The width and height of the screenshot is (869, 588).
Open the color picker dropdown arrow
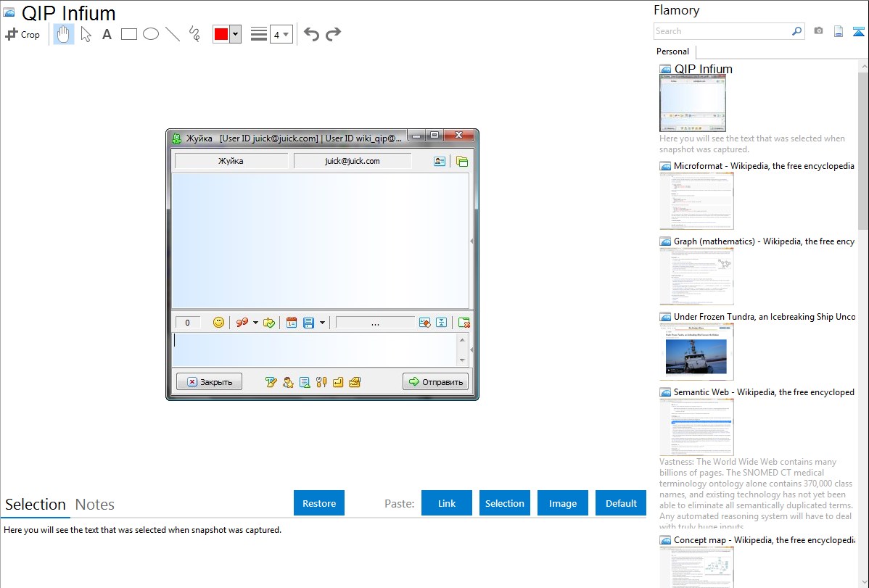tap(236, 34)
